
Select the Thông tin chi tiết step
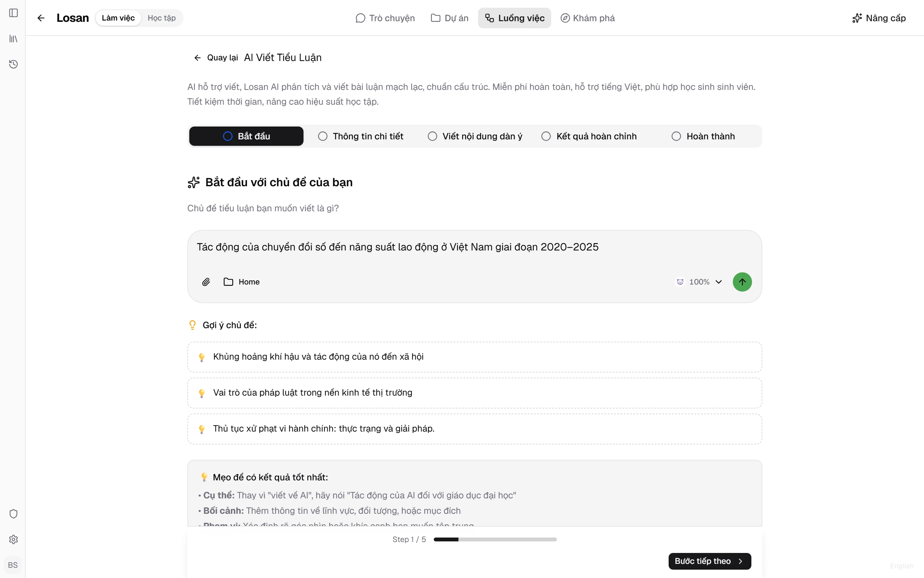tap(361, 136)
